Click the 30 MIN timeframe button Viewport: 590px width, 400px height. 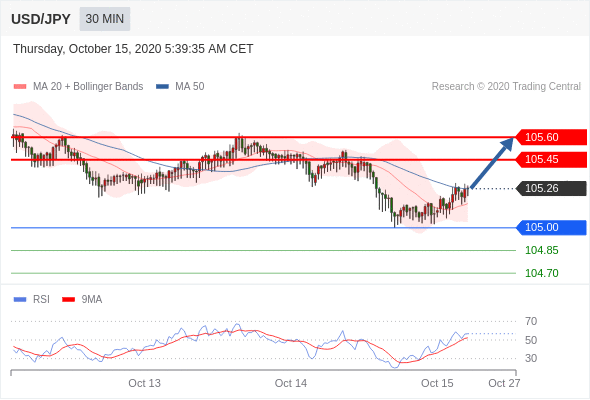point(105,19)
